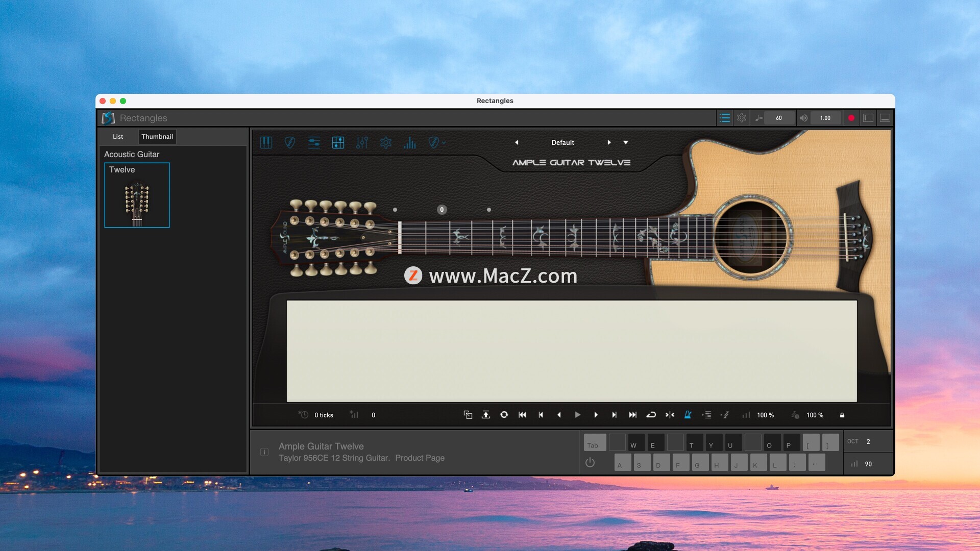Toggle the blue metronome icon
This screenshot has width=980, height=551.
pos(688,415)
